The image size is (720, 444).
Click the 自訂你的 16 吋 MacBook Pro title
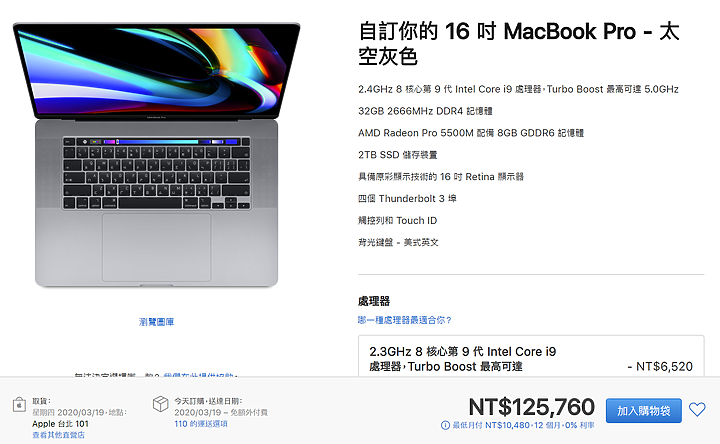click(519, 44)
